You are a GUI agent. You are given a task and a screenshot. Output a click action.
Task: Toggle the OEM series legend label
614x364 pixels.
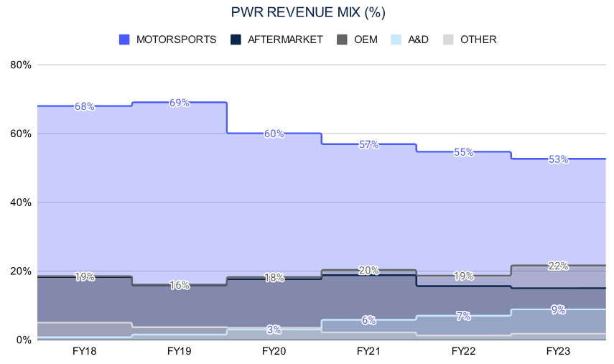(x=366, y=39)
